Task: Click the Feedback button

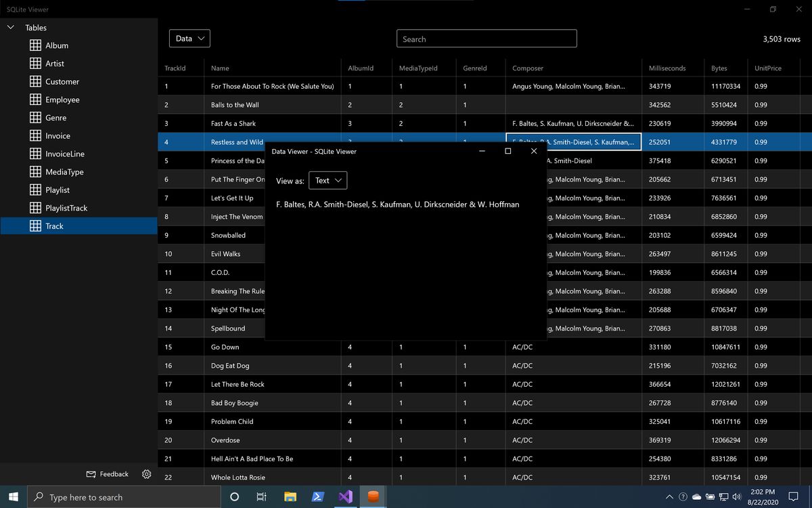Action: tap(107, 474)
